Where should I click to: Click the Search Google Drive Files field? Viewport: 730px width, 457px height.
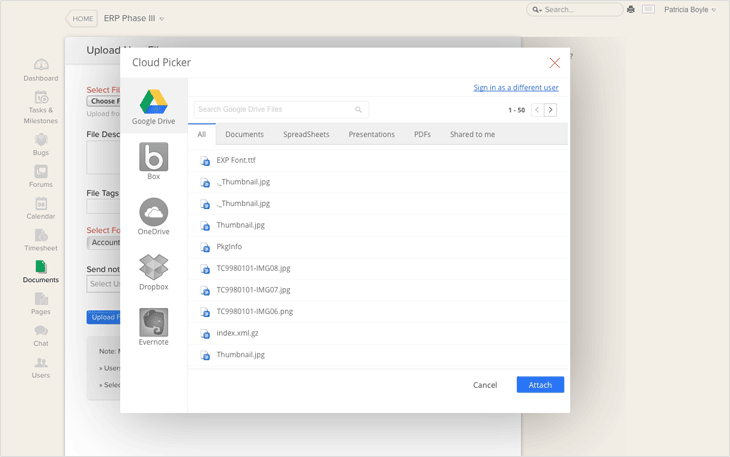click(x=274, y=109)
